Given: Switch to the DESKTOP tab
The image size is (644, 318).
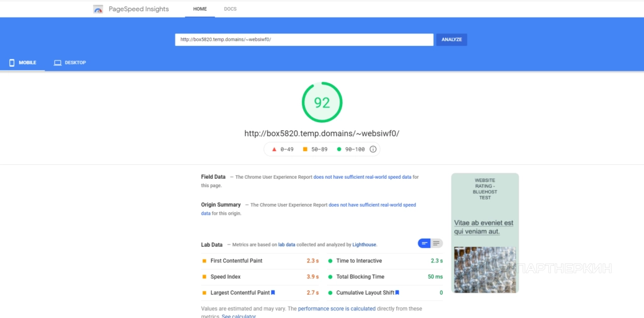Looking at the screenshot, I should click(x=69, y=62).
